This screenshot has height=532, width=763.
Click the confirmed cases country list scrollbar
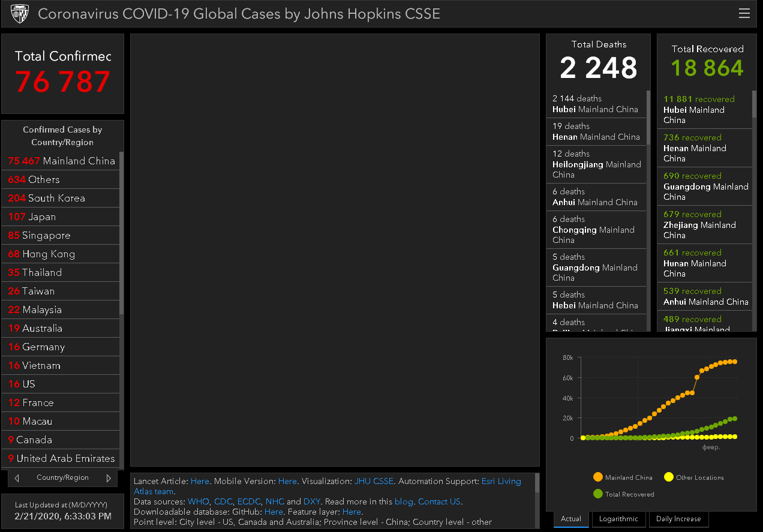click(121, 233)
